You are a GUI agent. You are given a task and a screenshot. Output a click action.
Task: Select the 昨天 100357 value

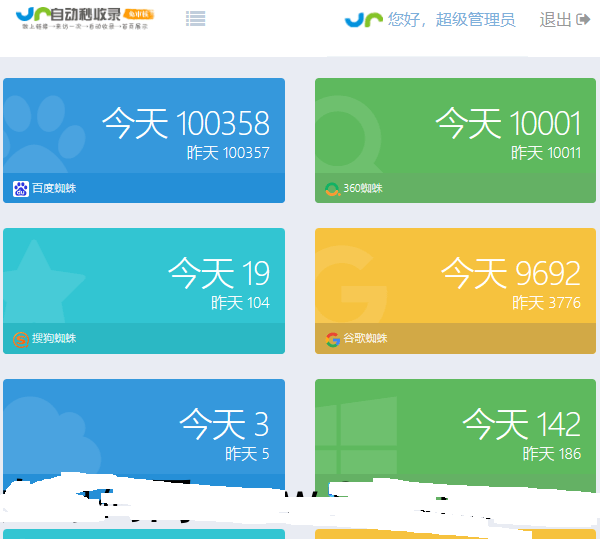click(x=228, y=153)
